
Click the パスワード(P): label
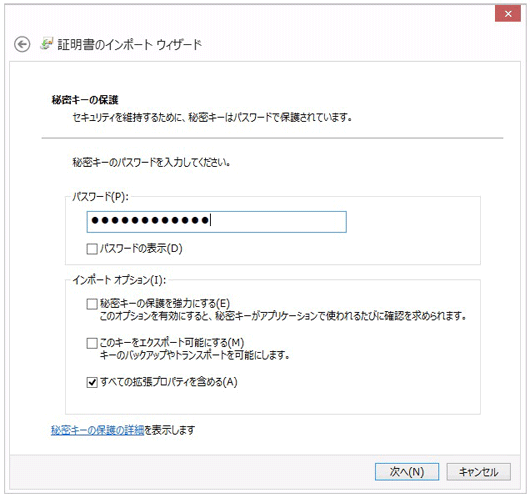pos(100,197)
